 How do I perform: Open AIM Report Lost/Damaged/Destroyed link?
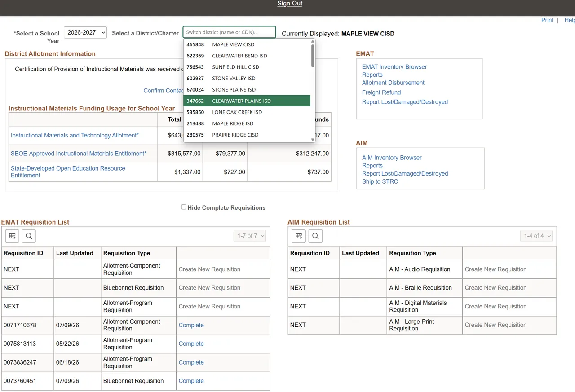pos(405,173)
